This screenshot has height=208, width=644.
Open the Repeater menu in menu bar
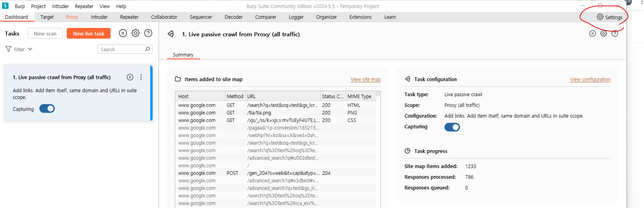click(x=84, y=6)
